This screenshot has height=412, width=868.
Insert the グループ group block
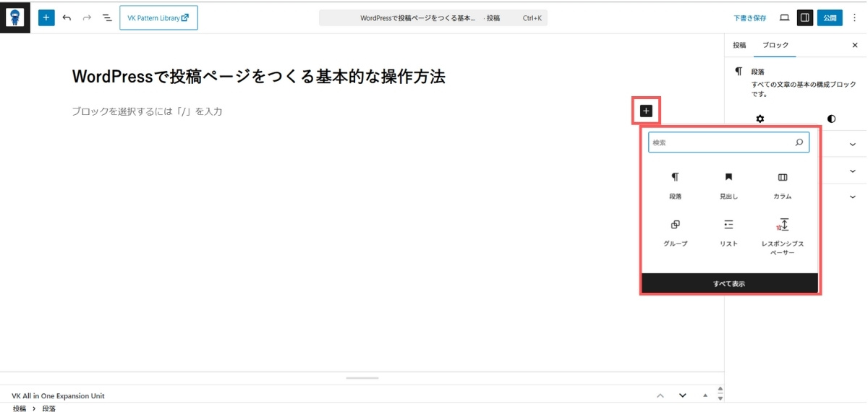pos(676,233)
